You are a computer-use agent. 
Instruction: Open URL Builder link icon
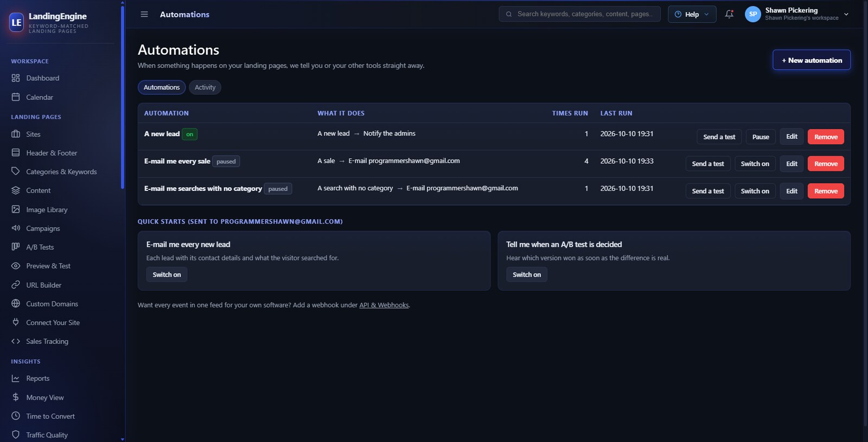16,285
